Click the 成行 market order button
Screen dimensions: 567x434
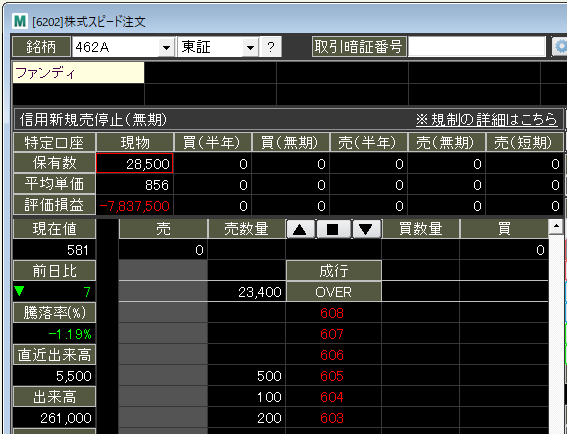point(334,271)
